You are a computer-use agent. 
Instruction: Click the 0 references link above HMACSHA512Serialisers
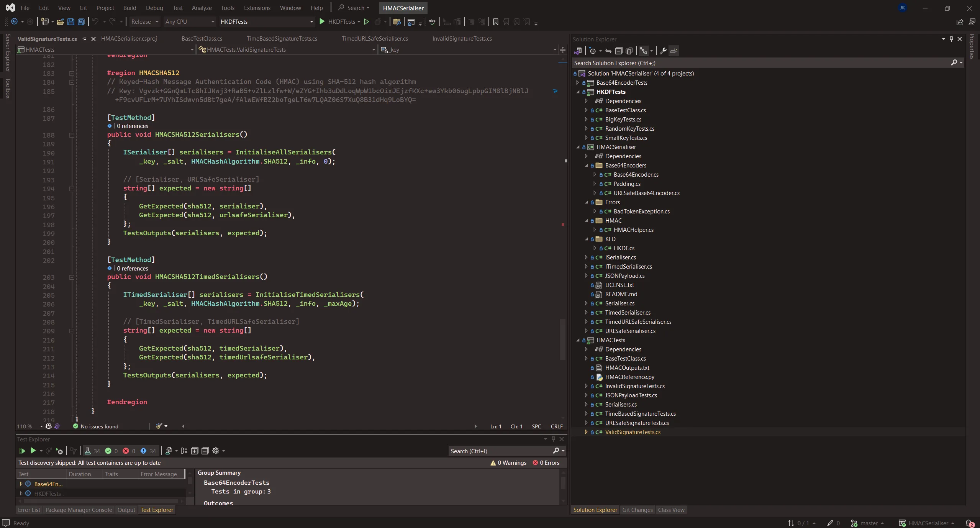click(132, 126)
